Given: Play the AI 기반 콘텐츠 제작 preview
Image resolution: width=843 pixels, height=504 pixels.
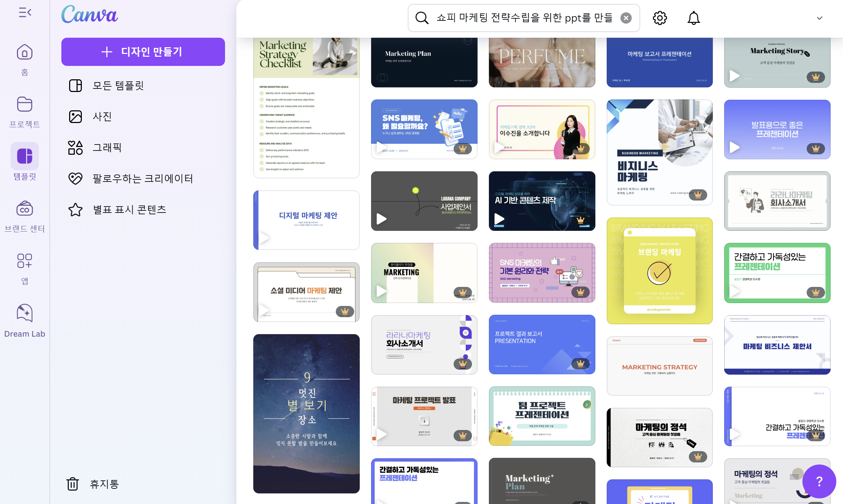Looking at the screenshot, I should click(x=499, y=219).
